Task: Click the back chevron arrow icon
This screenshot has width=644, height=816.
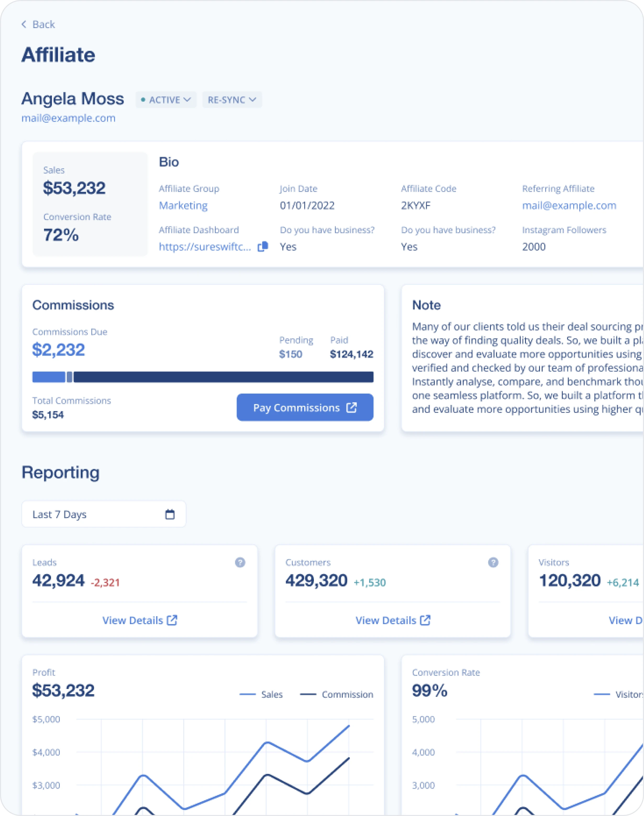Action: (x=24, y=25)
